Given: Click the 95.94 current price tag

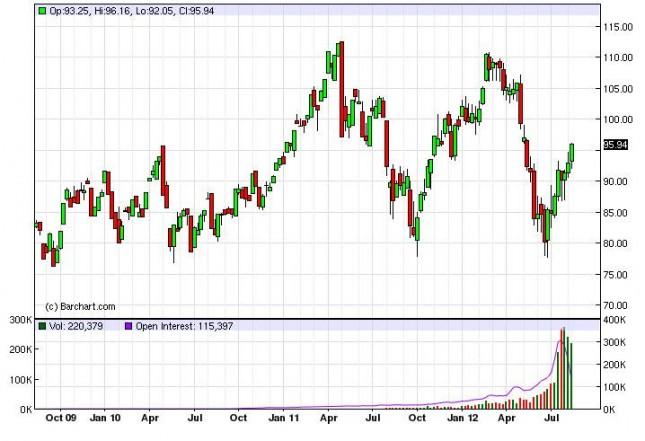Looking at the screenshot, I should (615, 145).
